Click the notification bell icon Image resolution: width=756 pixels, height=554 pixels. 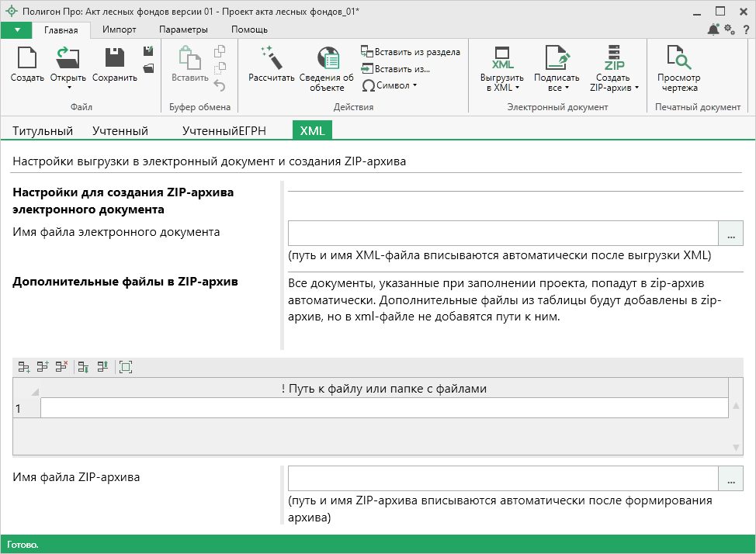pos(713,29)
